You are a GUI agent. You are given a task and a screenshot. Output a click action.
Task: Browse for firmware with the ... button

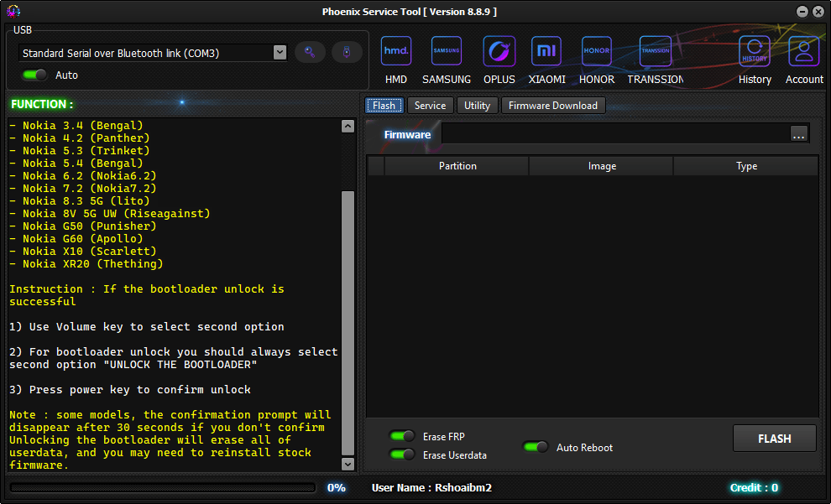click(798, 134)
